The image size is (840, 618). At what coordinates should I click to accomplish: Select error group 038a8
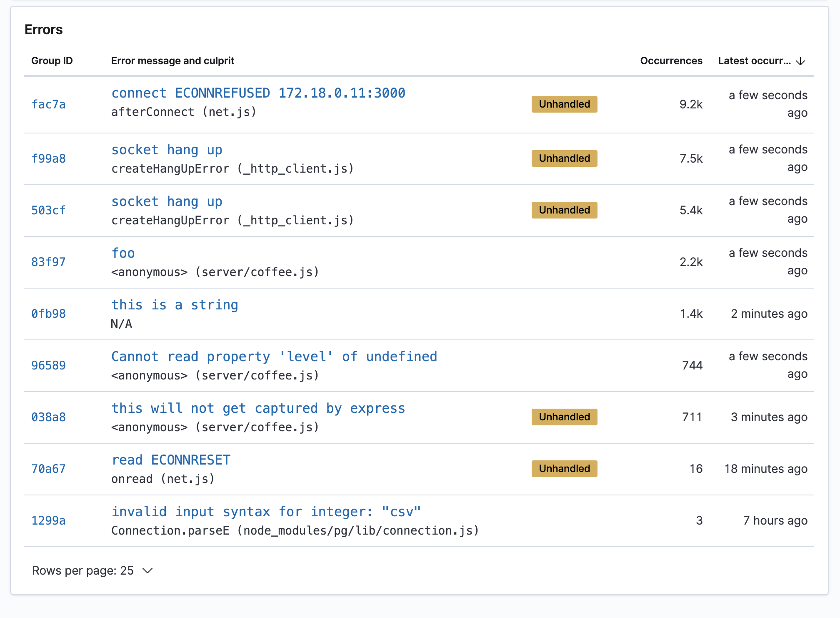coord(48,417)
